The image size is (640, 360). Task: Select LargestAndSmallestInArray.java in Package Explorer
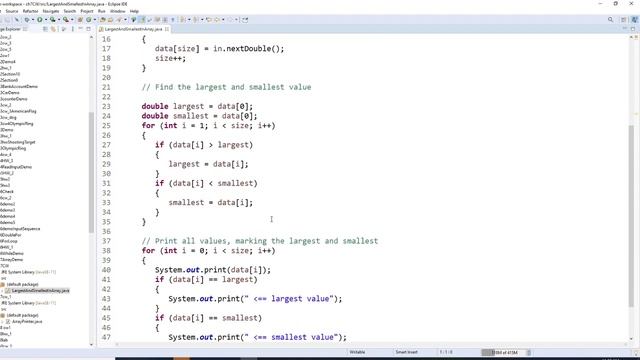(x=40, y=291)
